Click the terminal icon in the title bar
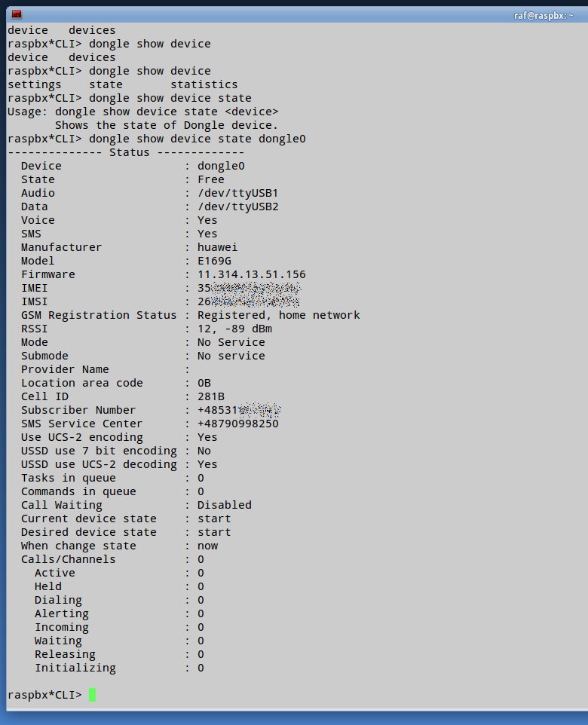Image resolution: width=588 pixels, height=725 pixels. [16, 14]
